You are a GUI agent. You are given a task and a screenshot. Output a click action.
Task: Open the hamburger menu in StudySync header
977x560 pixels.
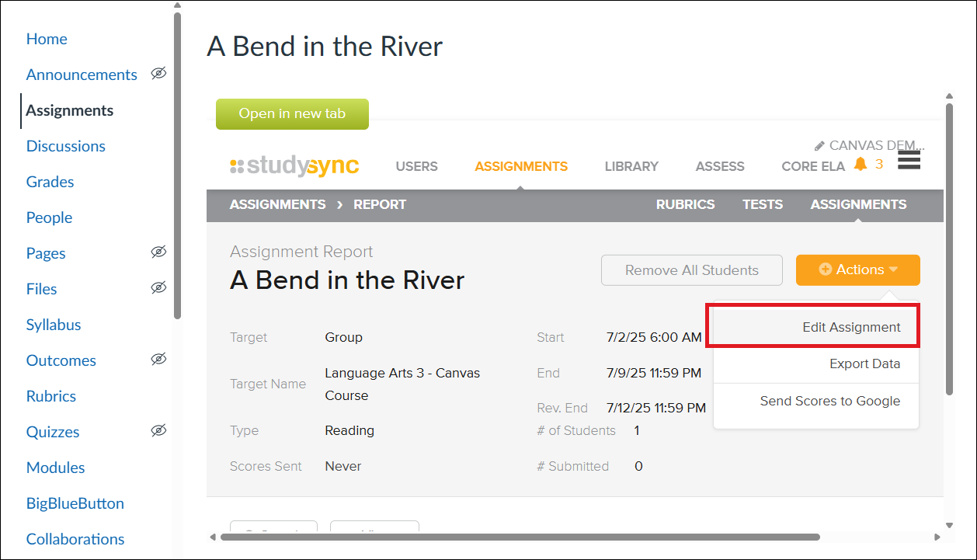pyautogui.click(x=909, y=160)
